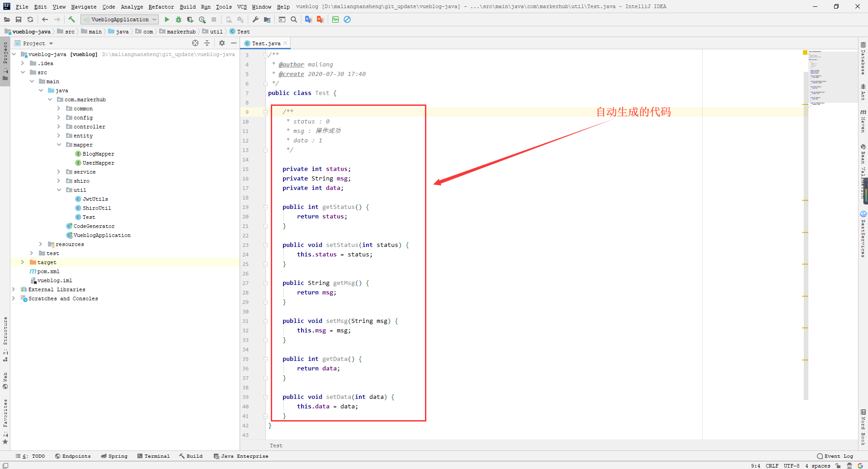Open the VCS menu

click(242, 7)
